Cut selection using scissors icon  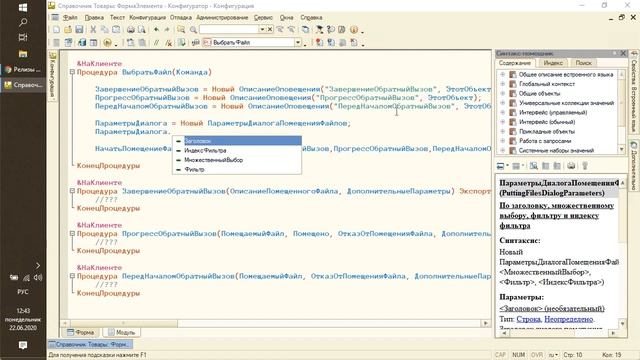pos(93,30)
